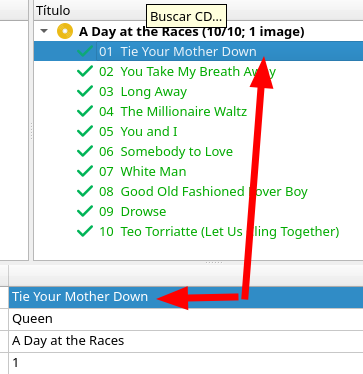The height and width of the screenshot is (374, 363).
Task: Click the gold album disc icon
Action: tap(65, 31)
